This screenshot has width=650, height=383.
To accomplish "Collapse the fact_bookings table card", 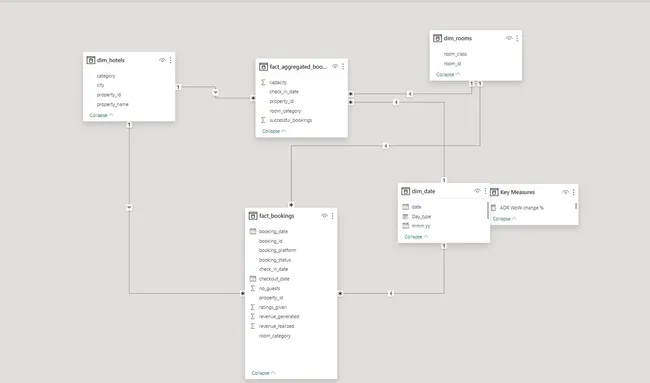I will click(263, 373).
